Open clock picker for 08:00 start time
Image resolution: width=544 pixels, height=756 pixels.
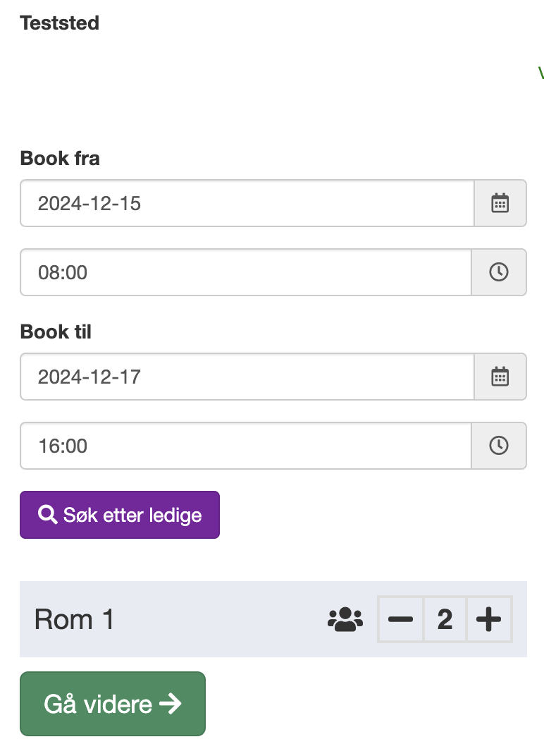(499, 272)
